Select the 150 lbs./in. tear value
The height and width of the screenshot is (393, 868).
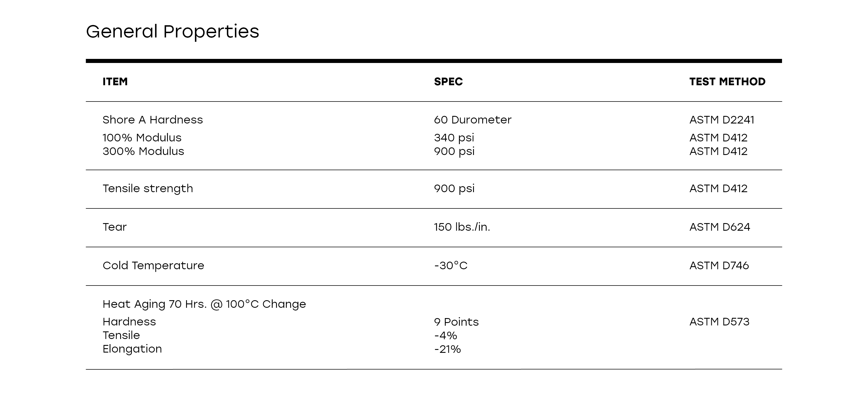[x=462, y=227]
